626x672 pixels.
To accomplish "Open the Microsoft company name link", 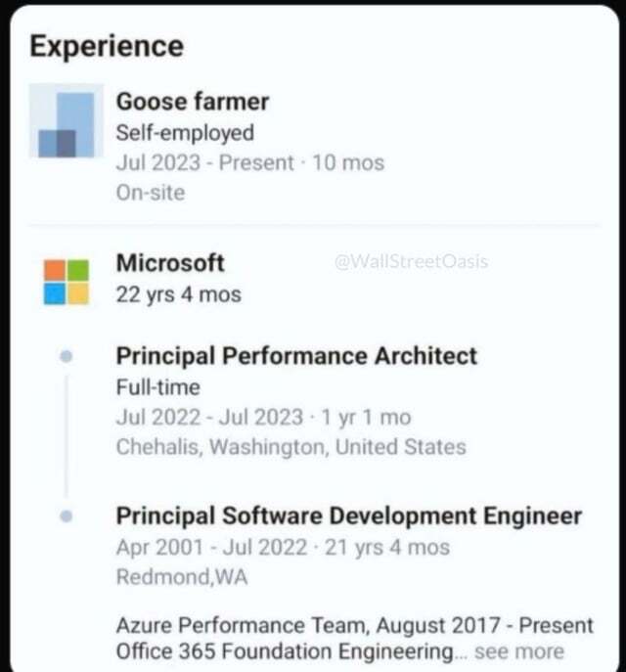I will (x=170, y=263).
